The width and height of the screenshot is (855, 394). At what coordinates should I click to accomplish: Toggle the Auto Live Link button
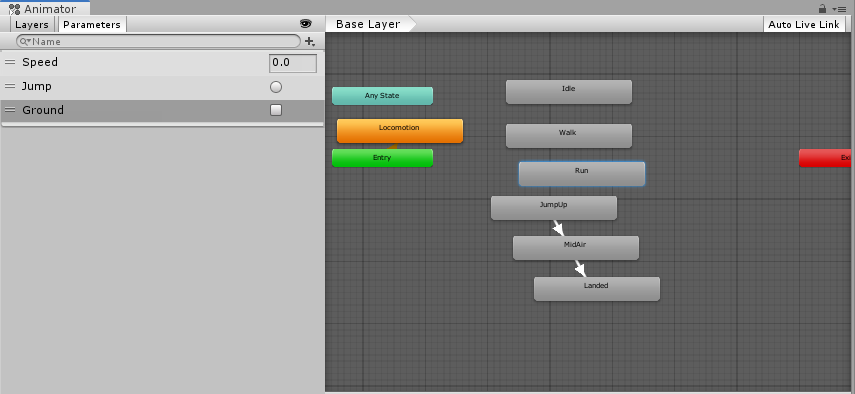804,25
